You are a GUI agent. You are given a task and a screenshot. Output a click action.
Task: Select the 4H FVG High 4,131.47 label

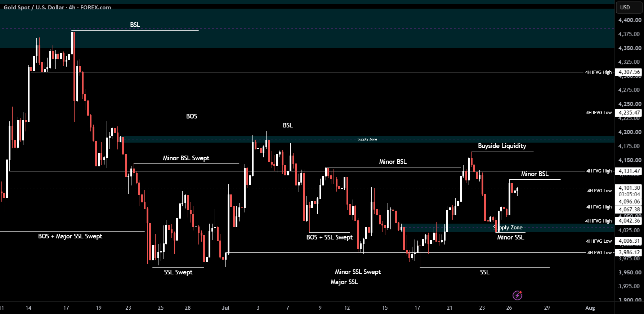629,171
